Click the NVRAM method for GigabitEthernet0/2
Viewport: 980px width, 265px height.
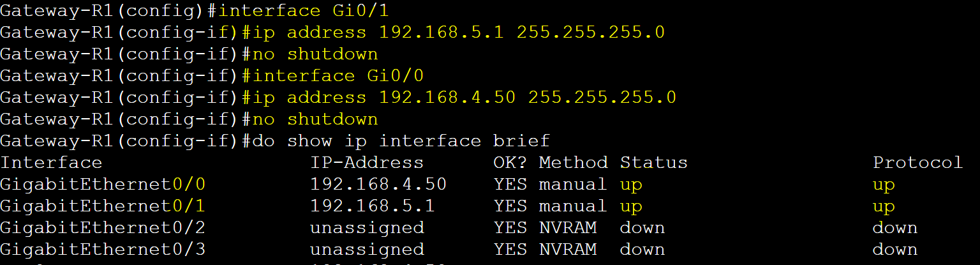(x=568, y=228)
